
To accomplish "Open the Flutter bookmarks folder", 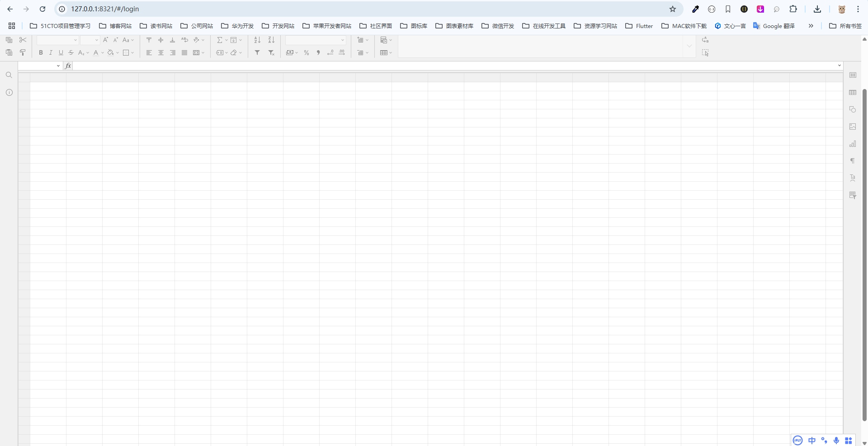I will tap(639, 26).
